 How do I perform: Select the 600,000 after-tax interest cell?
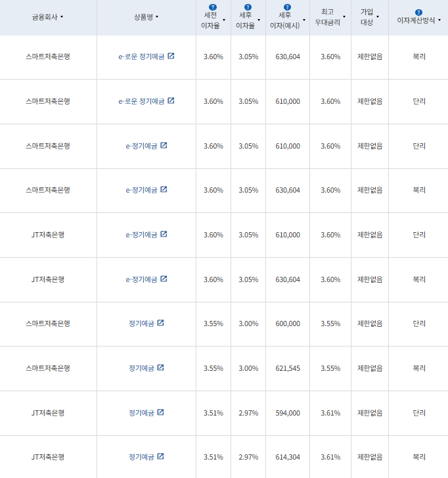(x=288, y=323)
